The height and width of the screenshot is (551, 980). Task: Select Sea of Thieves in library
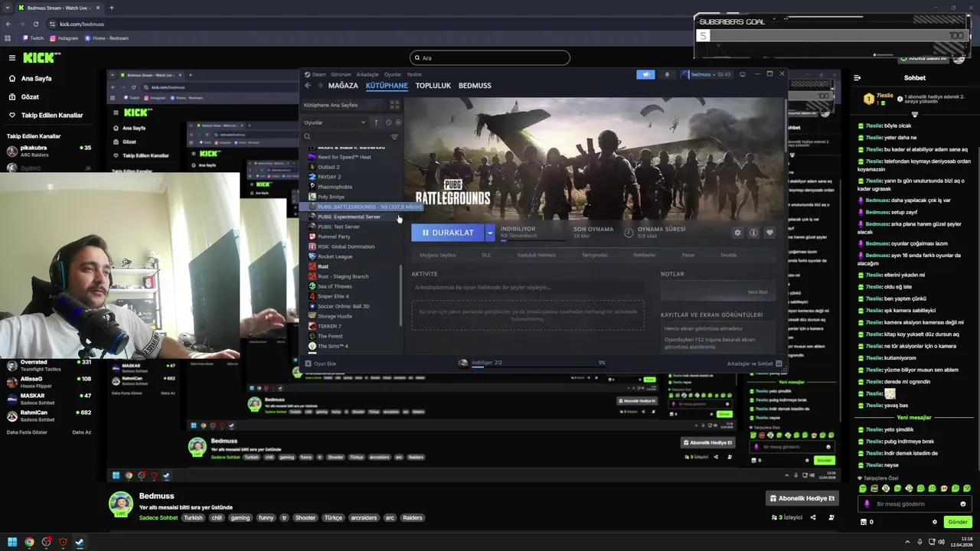pyautogui.click(x=335, y=286)
